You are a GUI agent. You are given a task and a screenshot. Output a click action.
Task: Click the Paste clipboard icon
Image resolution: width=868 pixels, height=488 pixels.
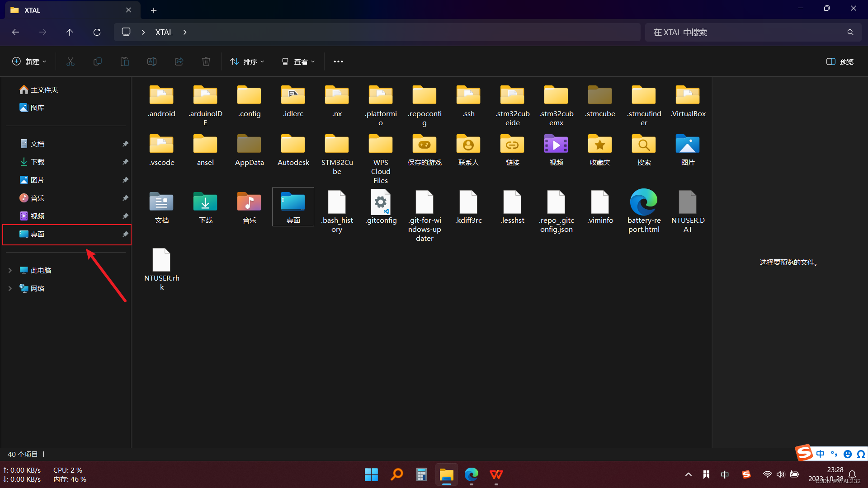click(x=125, y=61)
